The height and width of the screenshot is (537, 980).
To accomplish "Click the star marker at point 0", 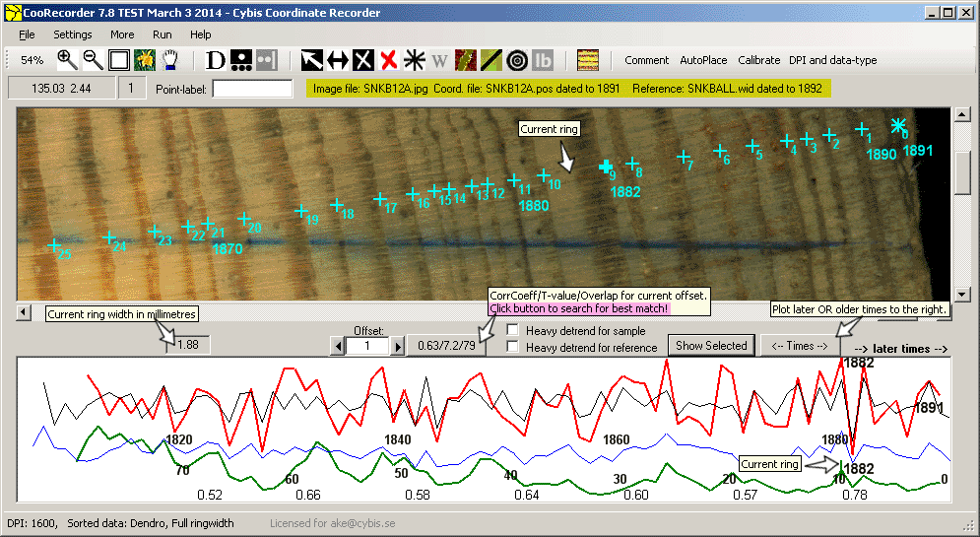I will (898, 125).
